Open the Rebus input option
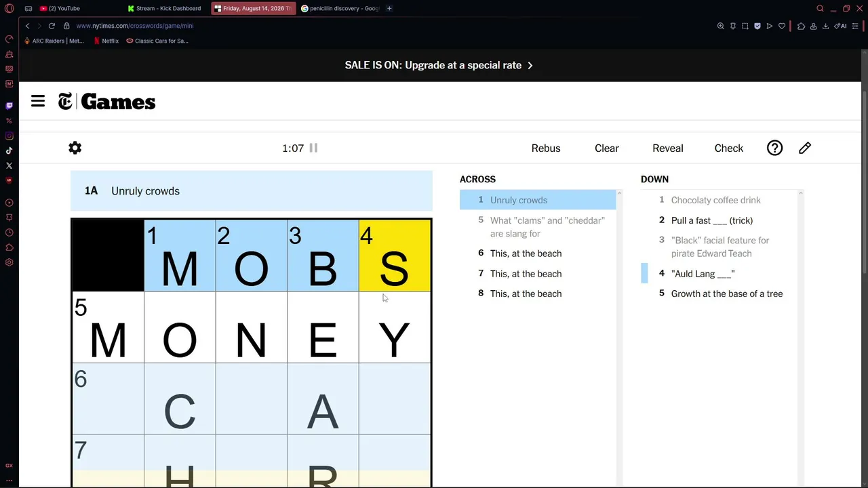 click(x=546, y=148)
